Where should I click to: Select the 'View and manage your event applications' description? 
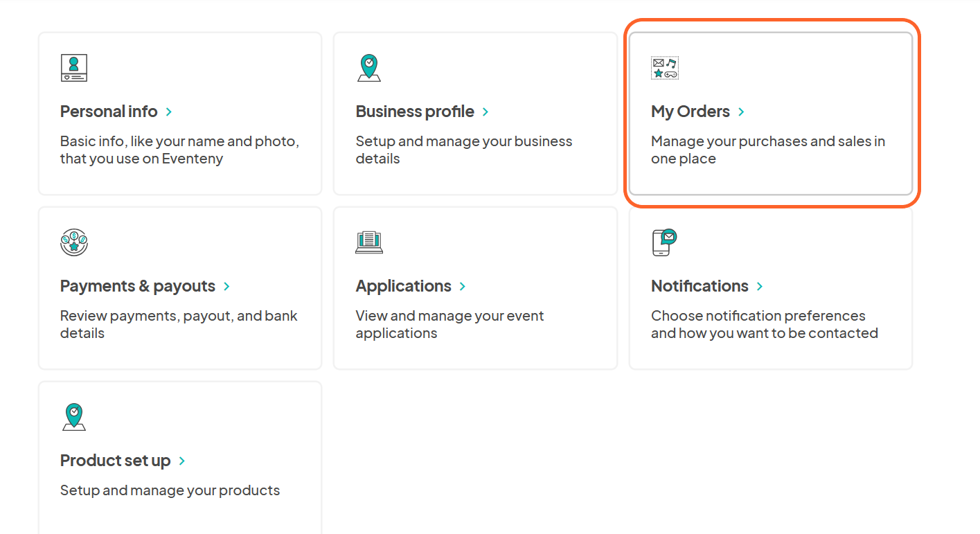coord(449,324)
